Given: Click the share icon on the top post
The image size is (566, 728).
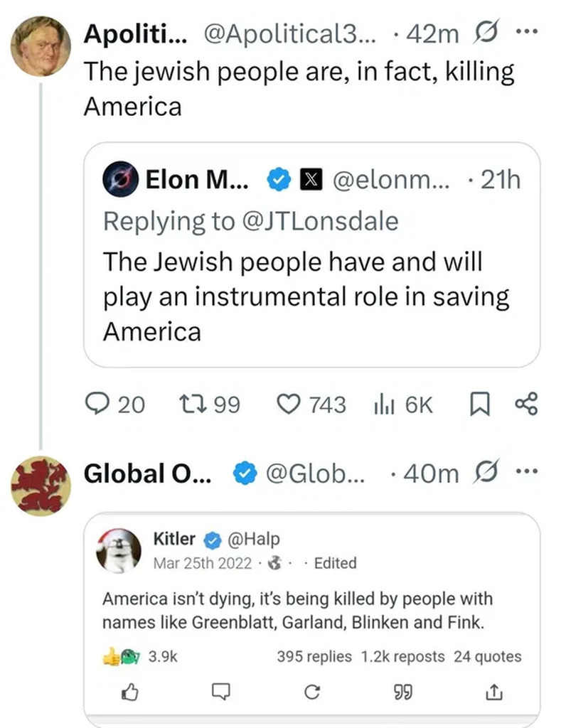Looking at the screenshot, I should [x=526, y=405].
